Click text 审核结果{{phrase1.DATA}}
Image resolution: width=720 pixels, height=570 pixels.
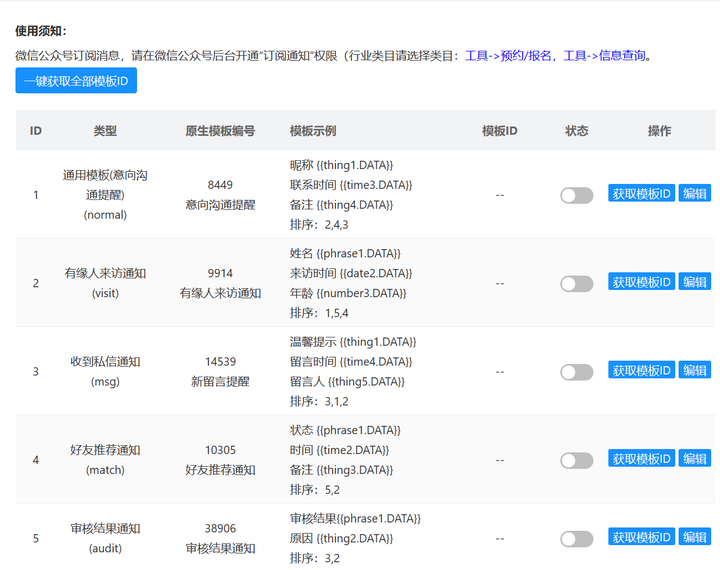pos(355,519)
